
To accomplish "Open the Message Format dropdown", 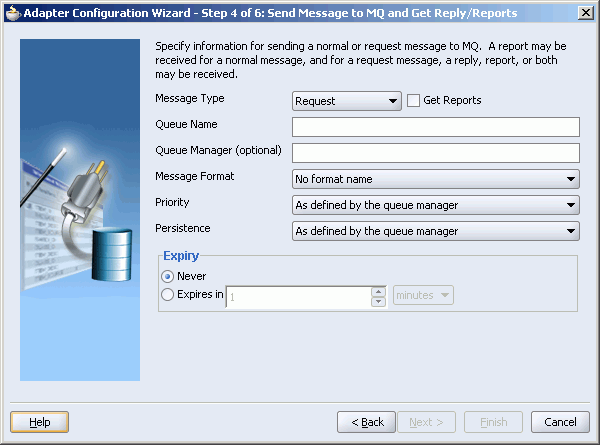I will pyautogui.click(x=436, y=179).
